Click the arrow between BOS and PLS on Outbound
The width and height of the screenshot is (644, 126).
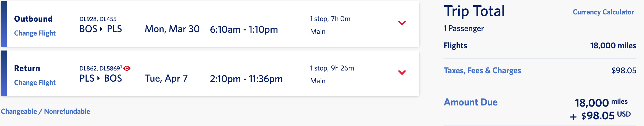[x=101, y=29]
